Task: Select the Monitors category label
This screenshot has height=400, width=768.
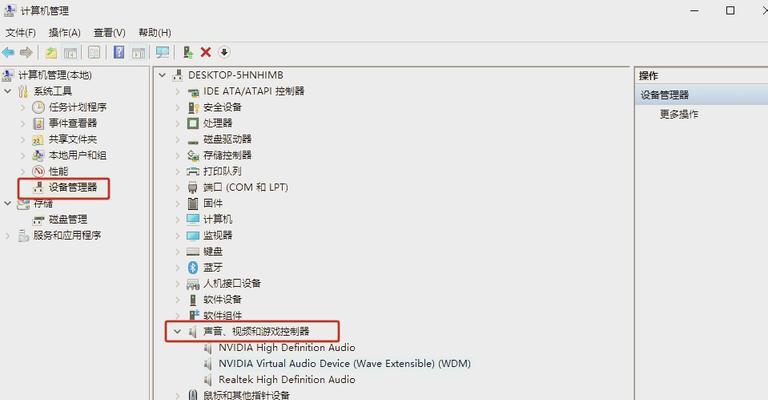Action: tap(217, 235)
